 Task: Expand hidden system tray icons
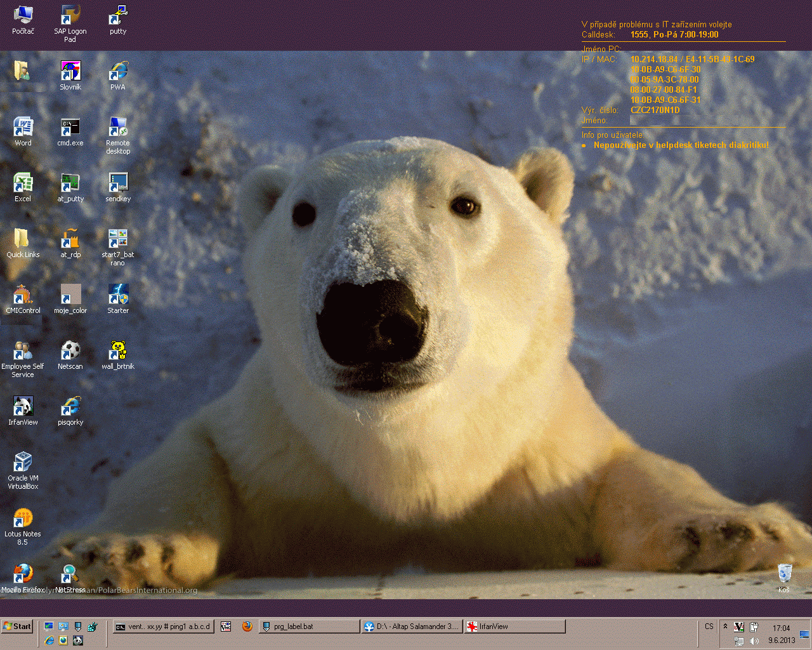point(726,627)
